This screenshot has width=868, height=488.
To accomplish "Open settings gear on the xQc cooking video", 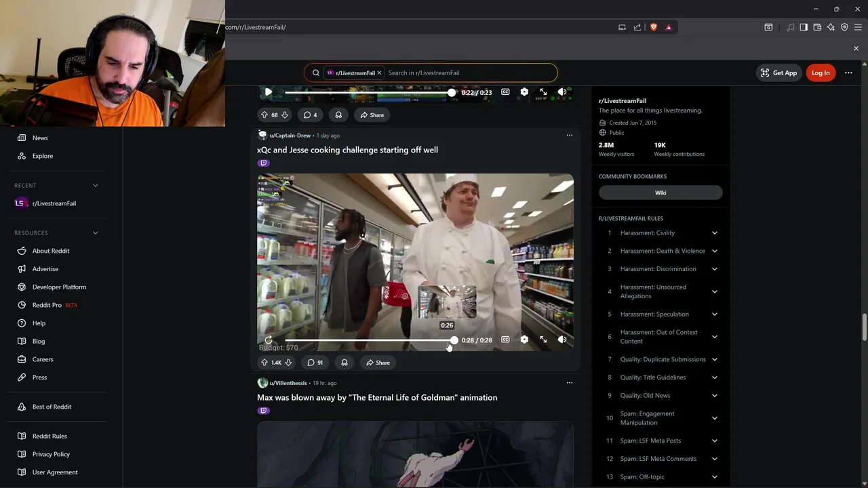I will click(524, 340).
